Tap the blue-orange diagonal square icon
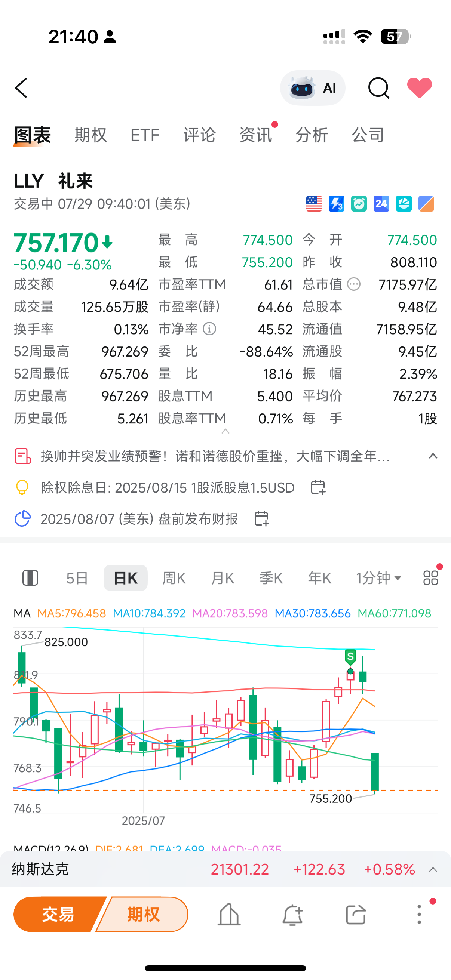Viewport: 451px width, 980px height. (426, 204)
